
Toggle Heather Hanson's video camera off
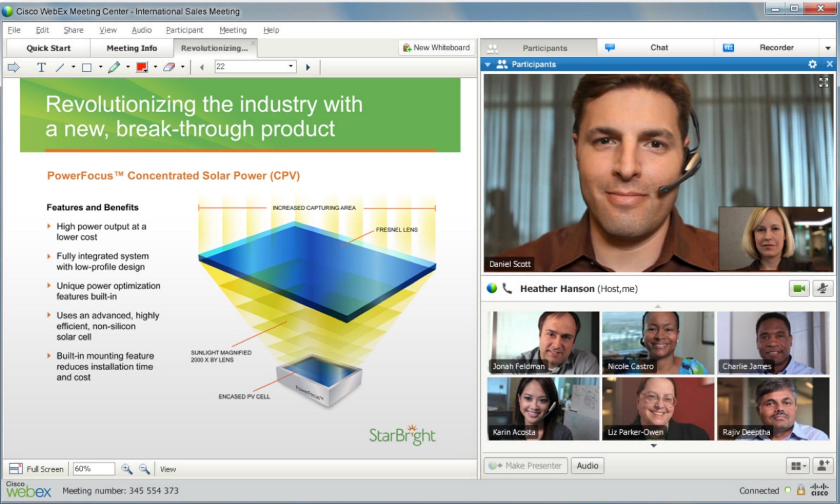[798, 288]
